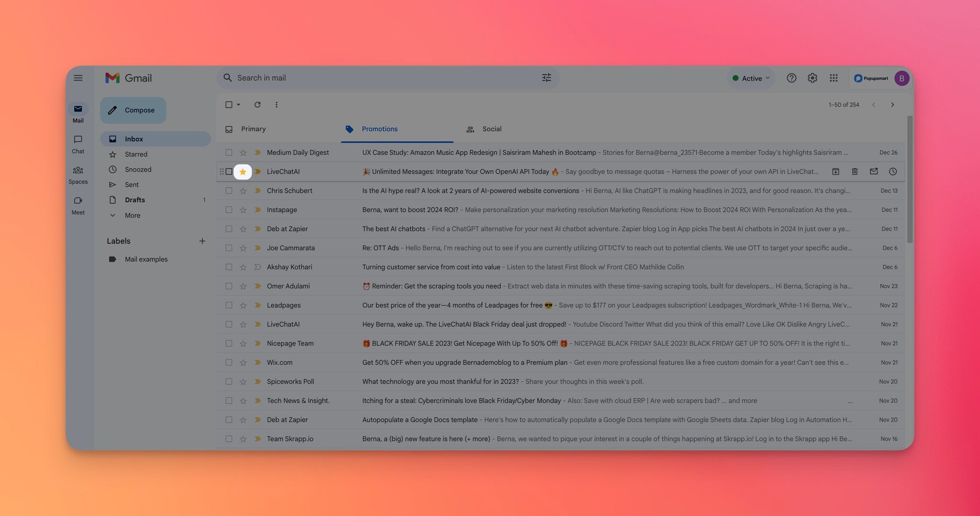Click the Gmail logo
The height and width of the screenshot is (516, 980).
click(x=128, y=78)
